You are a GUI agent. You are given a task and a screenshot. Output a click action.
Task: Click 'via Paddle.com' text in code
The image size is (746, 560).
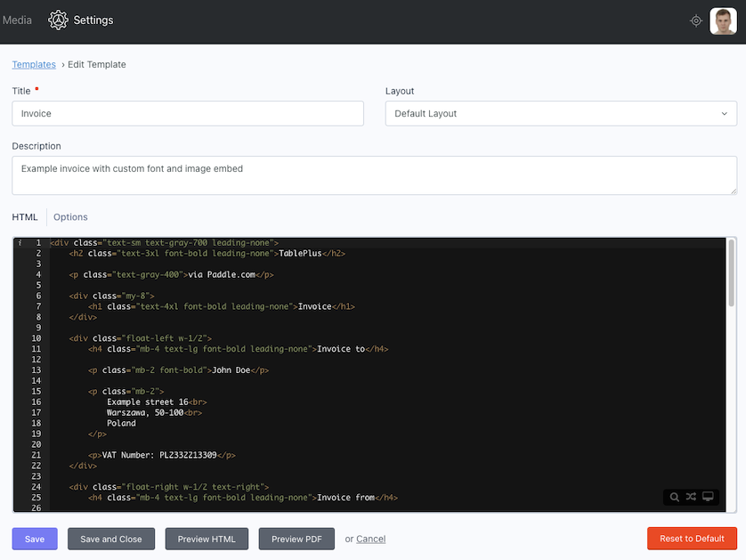222,274
